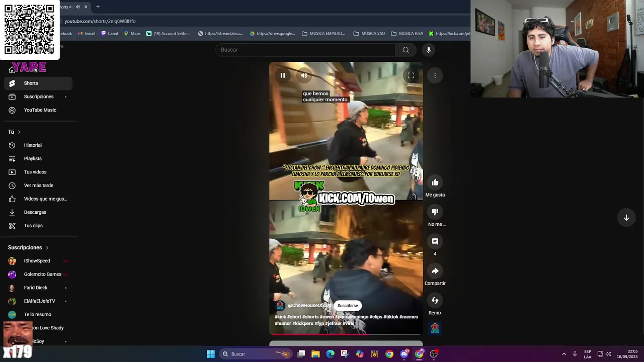Click the #padredomingo hashtag
The image size is (644, 362).
tap(351, 317)
